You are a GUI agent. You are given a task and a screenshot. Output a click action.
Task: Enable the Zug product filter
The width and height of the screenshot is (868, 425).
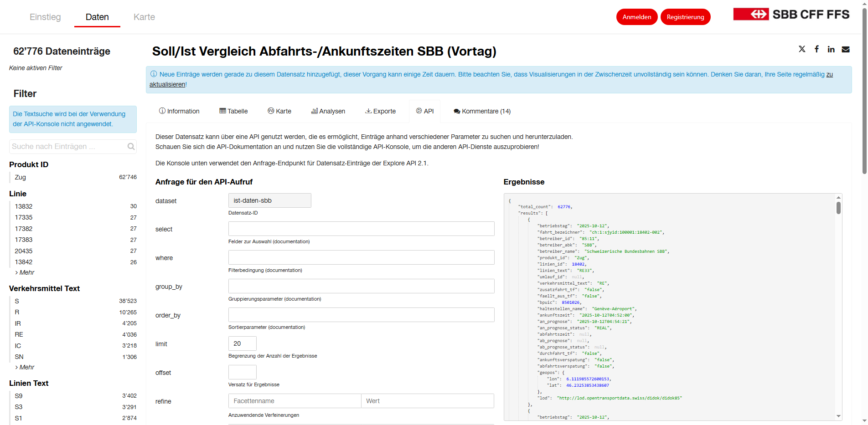(x=20, y=177)
